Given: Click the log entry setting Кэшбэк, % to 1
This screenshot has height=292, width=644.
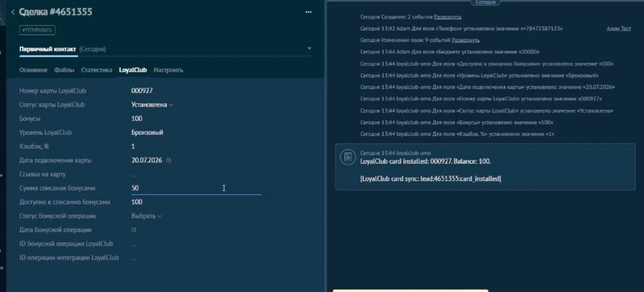Looking at the screenshot, I should [x=457, y=134].
